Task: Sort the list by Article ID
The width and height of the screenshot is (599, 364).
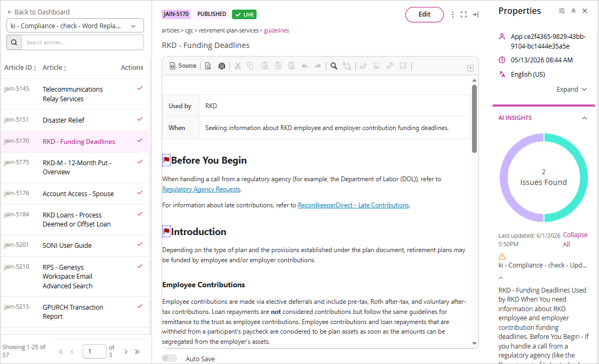Action: (x=20, y=68)
